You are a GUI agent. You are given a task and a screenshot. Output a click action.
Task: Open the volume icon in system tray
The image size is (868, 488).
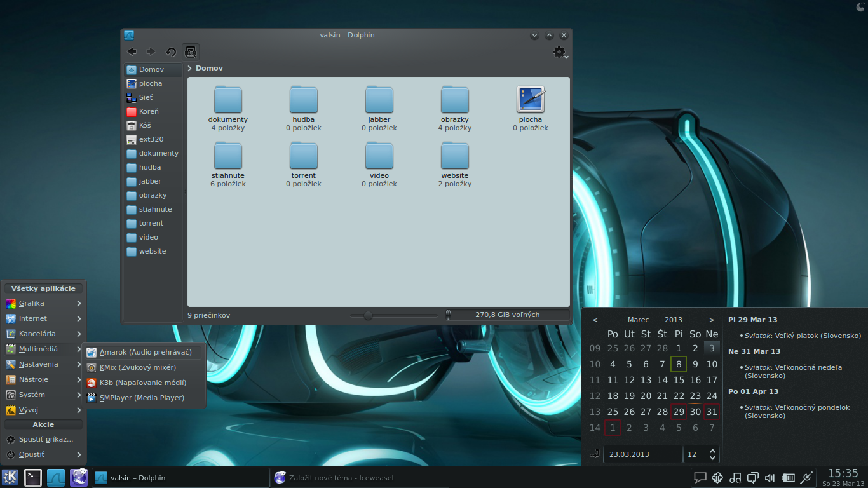770,478
